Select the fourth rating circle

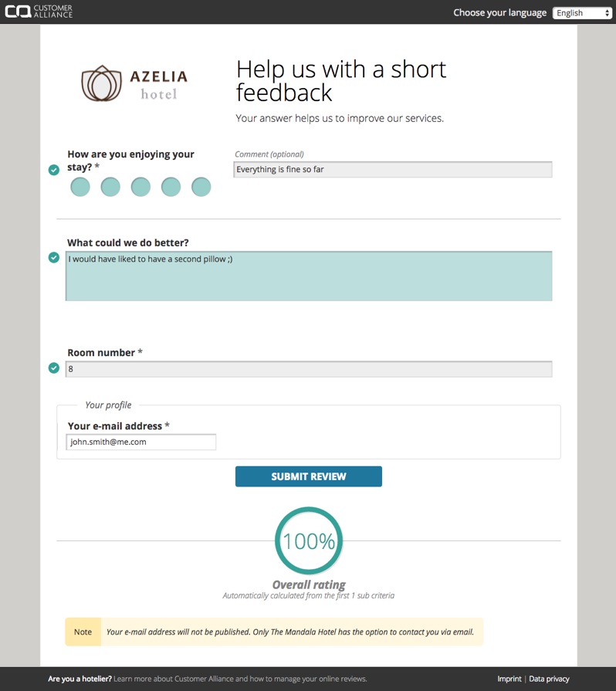tap(171, 187)
